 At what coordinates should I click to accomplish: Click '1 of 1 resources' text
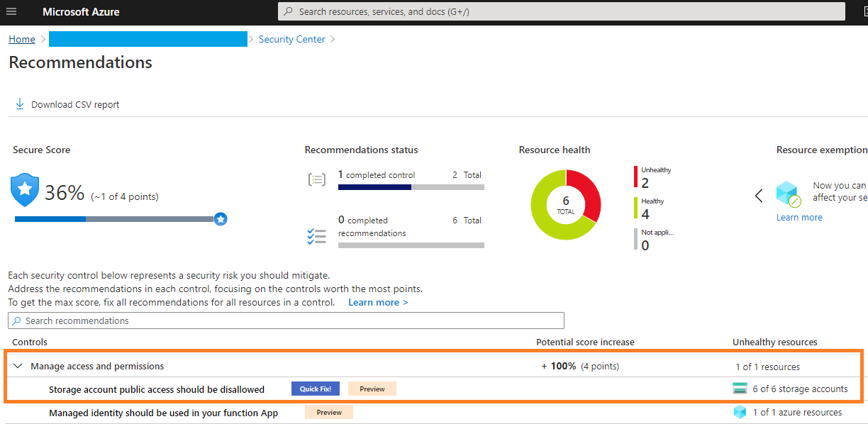click(x=768, y=367)
